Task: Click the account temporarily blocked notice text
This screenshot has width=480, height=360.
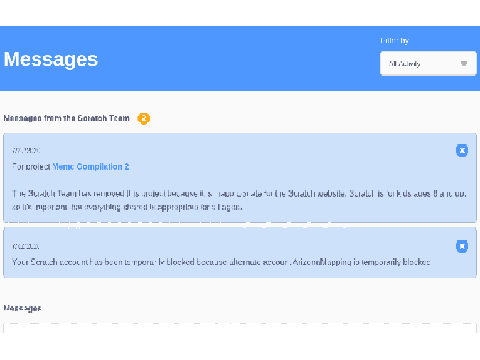Action: pyautogui.click(x=221, y=262)
